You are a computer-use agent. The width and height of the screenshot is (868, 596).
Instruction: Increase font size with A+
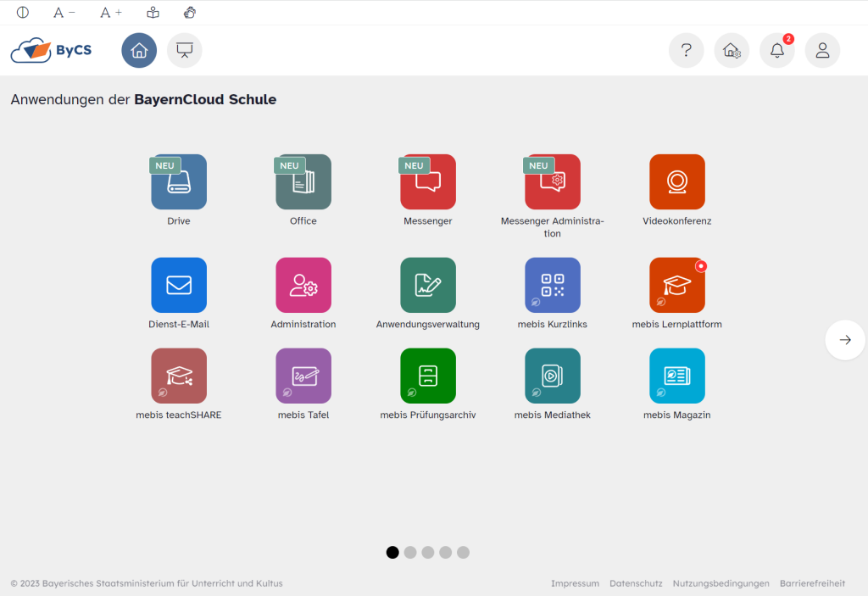pyautogui.click(x=111, y=12)
